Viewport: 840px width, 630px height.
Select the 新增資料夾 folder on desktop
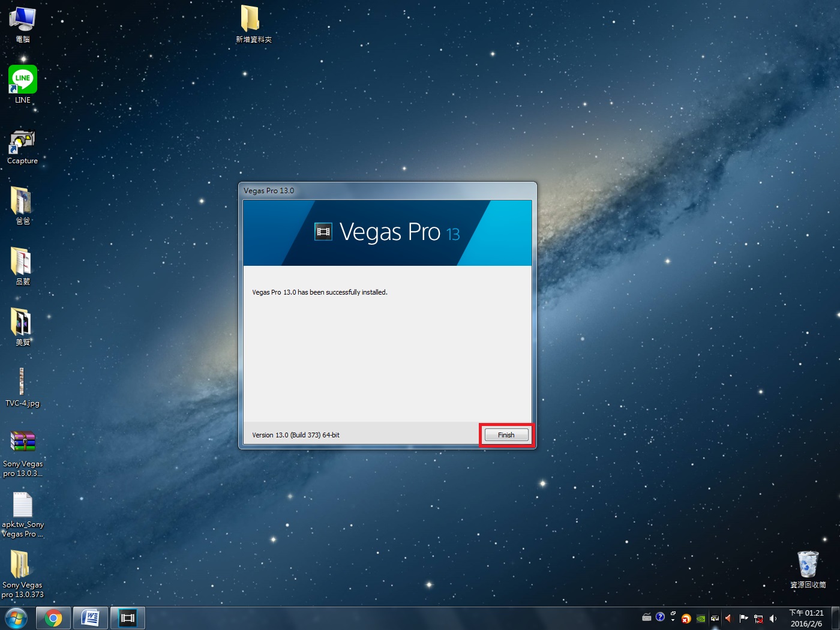click(x=253, y=24)
